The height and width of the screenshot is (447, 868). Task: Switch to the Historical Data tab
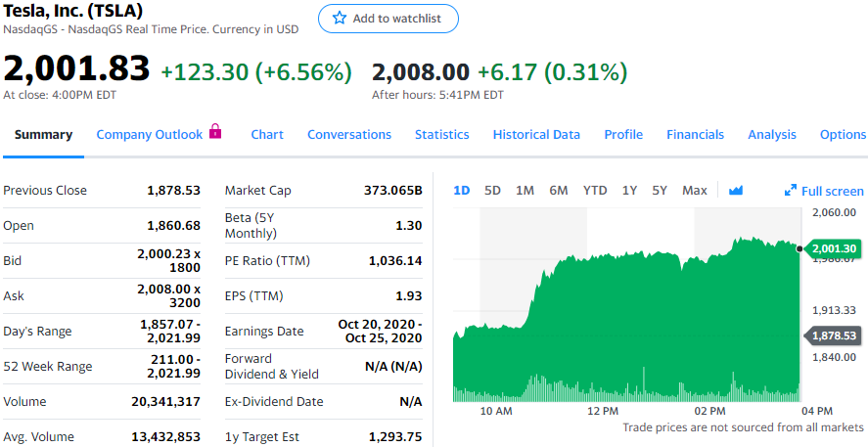[x=536, y=135]
